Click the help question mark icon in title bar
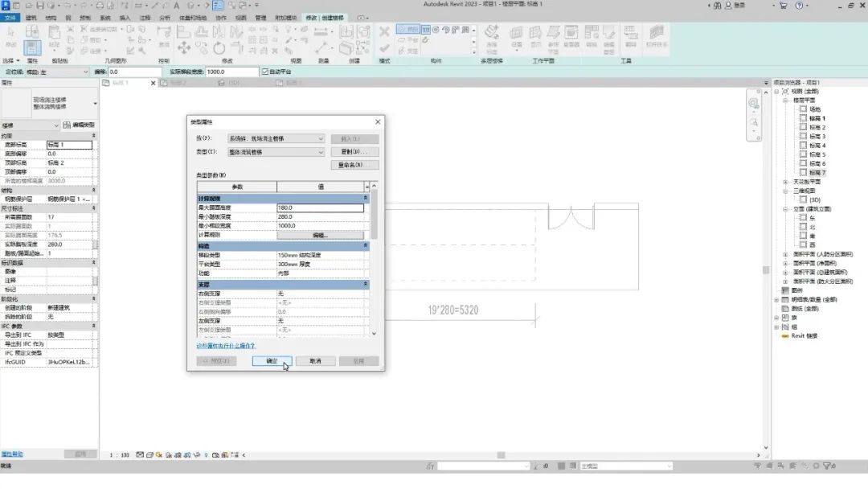 click(x=800, y=6)
